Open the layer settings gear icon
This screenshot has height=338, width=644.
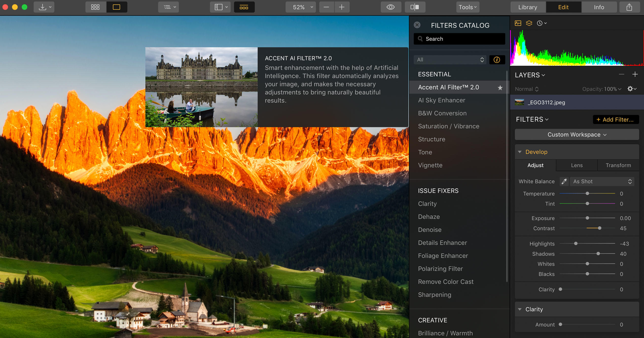631,89
